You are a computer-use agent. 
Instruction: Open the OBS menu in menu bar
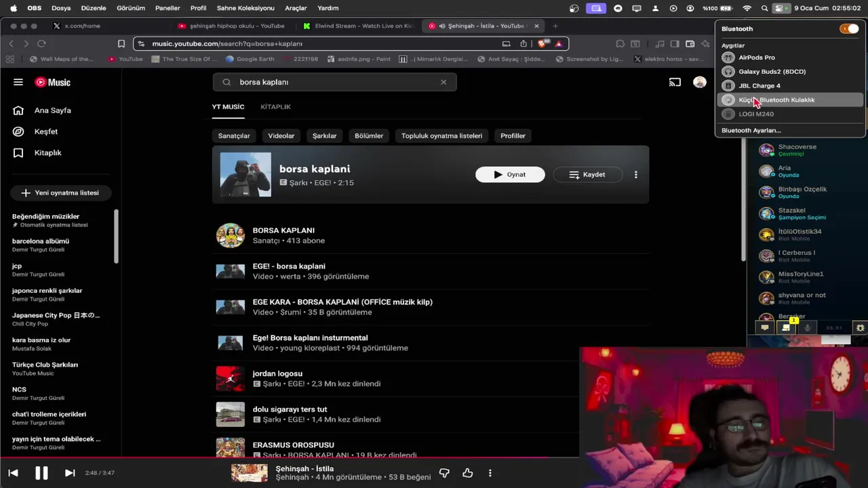pos(34,8)
